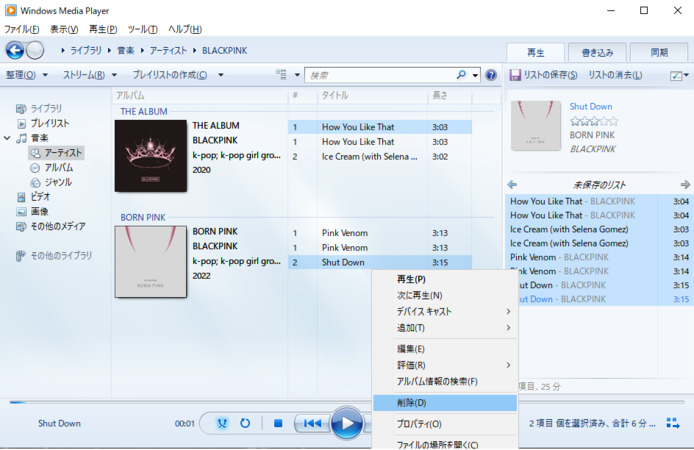Toggle repeat mode
Screen dimensions: 694x450
[x=245, y=423]
